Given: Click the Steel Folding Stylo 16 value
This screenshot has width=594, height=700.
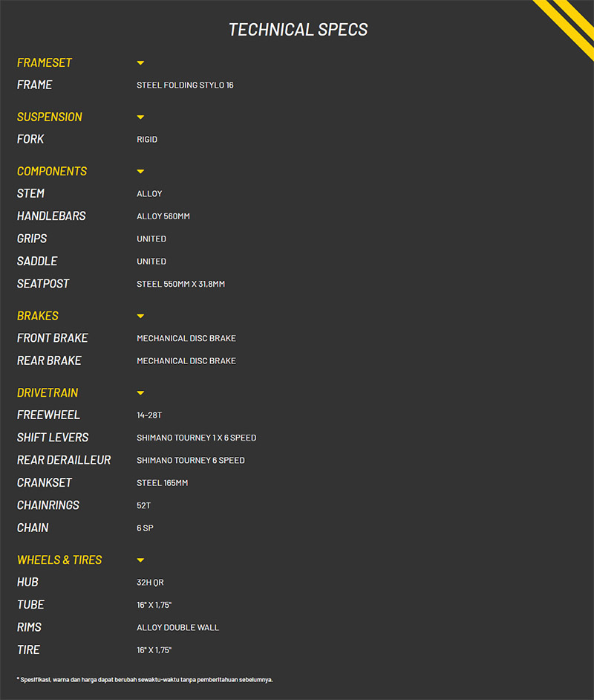Looking at the screenshot, I should click(185, 85).
